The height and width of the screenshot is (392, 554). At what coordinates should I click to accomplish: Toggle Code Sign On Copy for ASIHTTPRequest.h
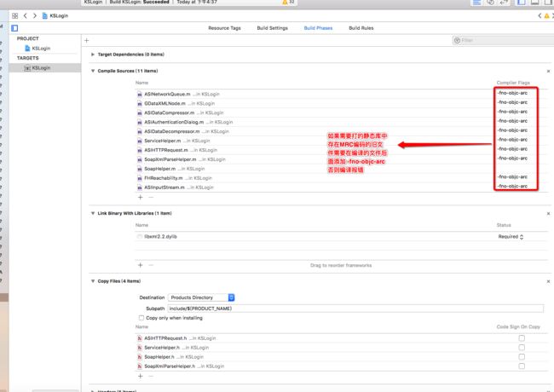coord(522,338)
